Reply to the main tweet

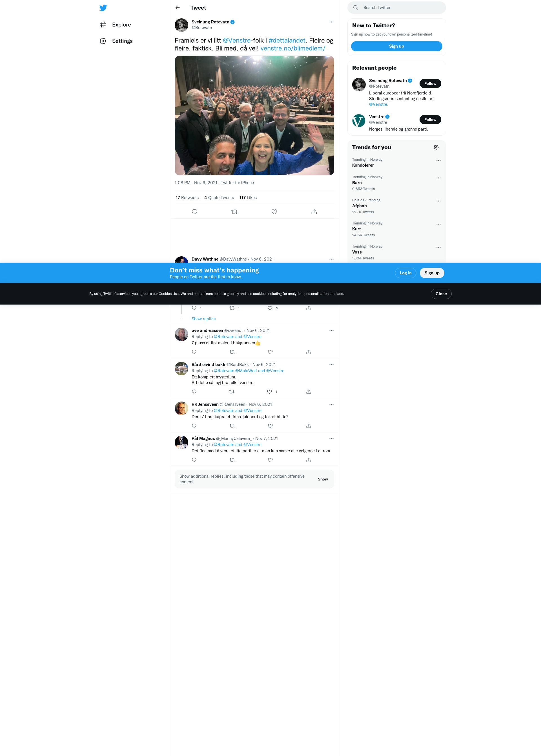[x=194, y=212]
